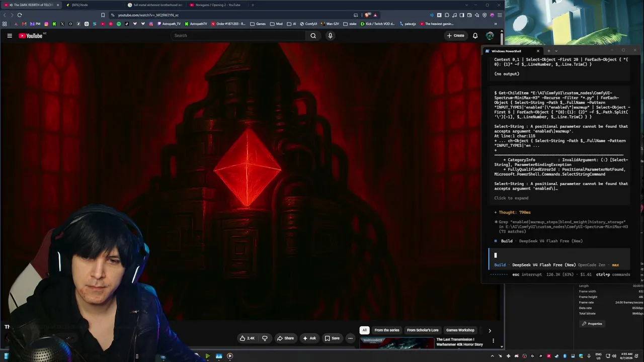Screen dimensions: 644x362
Task: Open the Brave Shields icon
Action: [x=368, y=15]
